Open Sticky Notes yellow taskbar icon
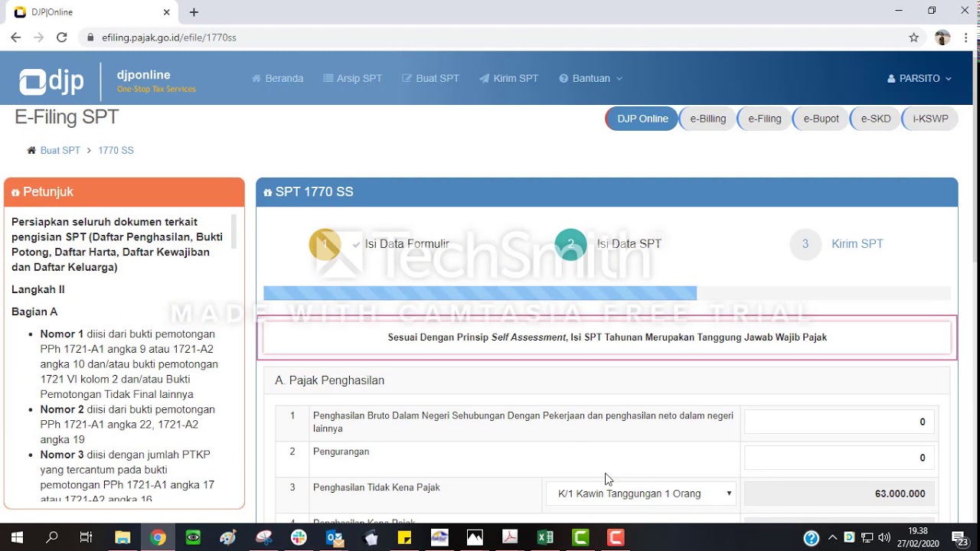The width and height of the screenshot is (980, 551). tap(405, 538)
